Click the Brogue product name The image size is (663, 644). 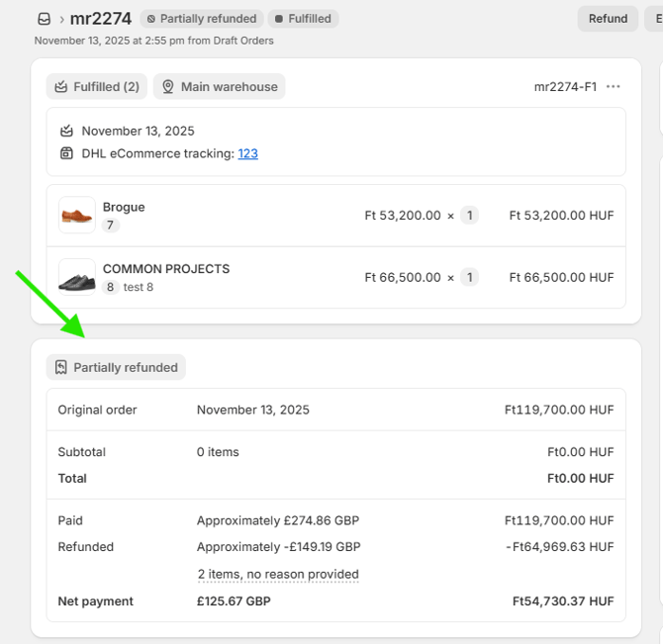pyautogui.click(x=124, y=207)
